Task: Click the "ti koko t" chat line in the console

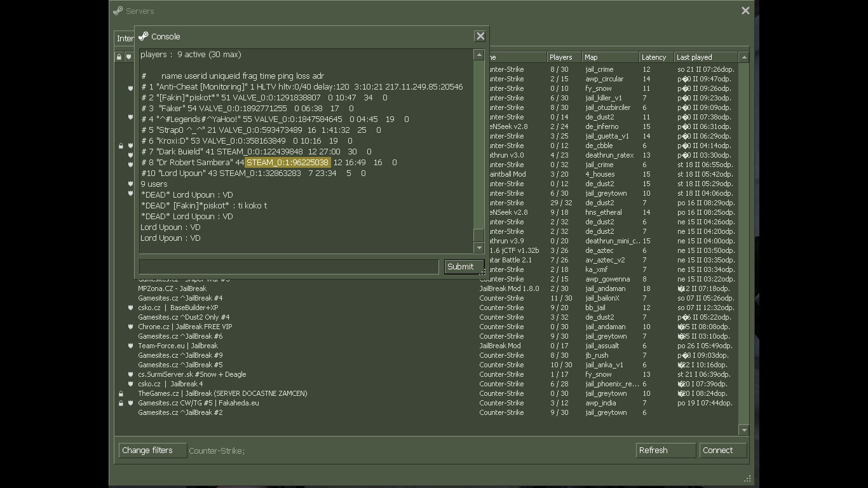Action: click(x=204, y=206)
